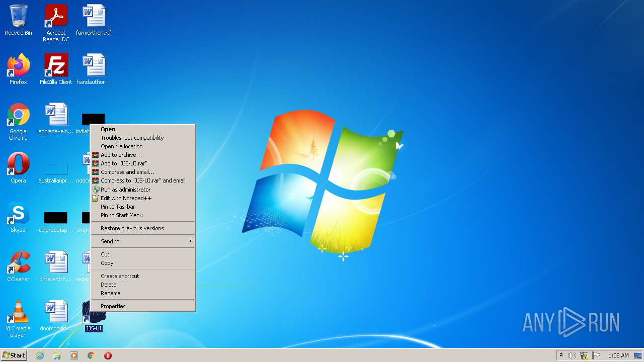Choose Compress to "JJS-UI.rar" and email
This screenshot has height=362, width=644.
143,180
